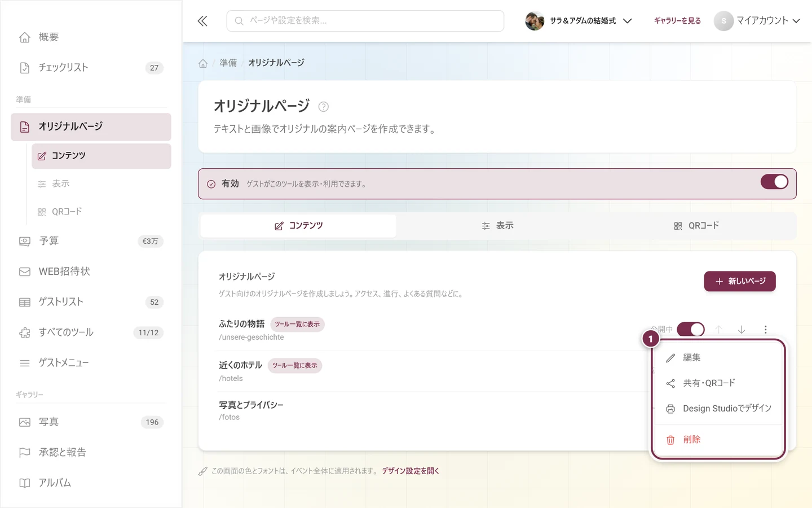The image size is (812, 508).
Task: Select QRコード sub-item in the sidebar
Action: (x=101, y=212)
